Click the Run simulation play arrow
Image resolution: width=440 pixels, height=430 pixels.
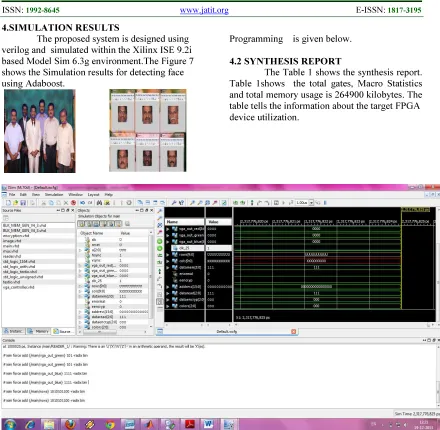[284, 203]
